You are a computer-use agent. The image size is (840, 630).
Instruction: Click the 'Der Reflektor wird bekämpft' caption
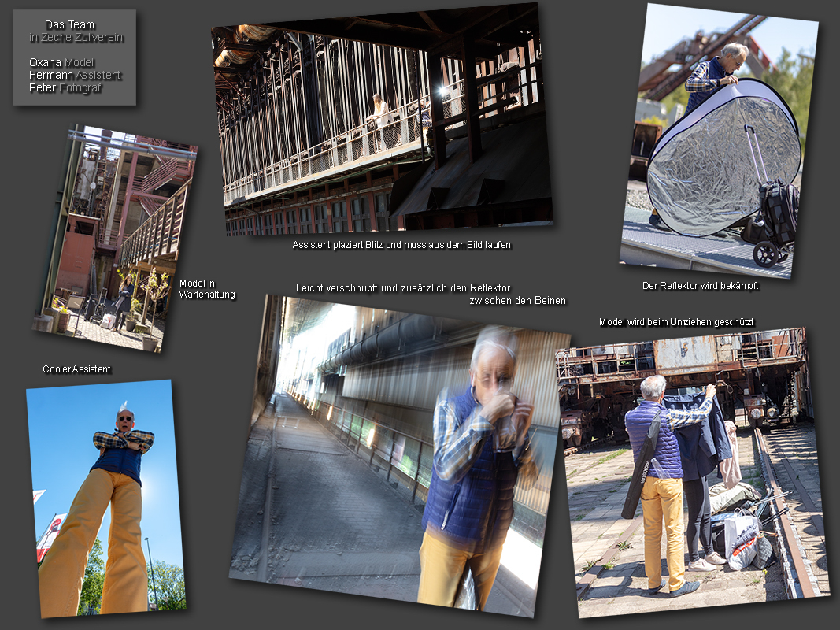point(700,286)
